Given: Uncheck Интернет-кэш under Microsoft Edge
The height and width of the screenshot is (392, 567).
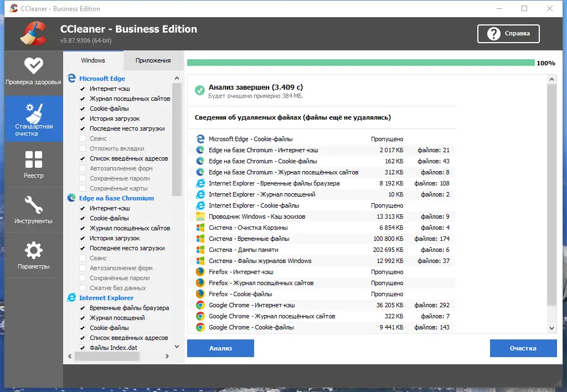Looking at the screenshot, I should (x=83, y=89).
